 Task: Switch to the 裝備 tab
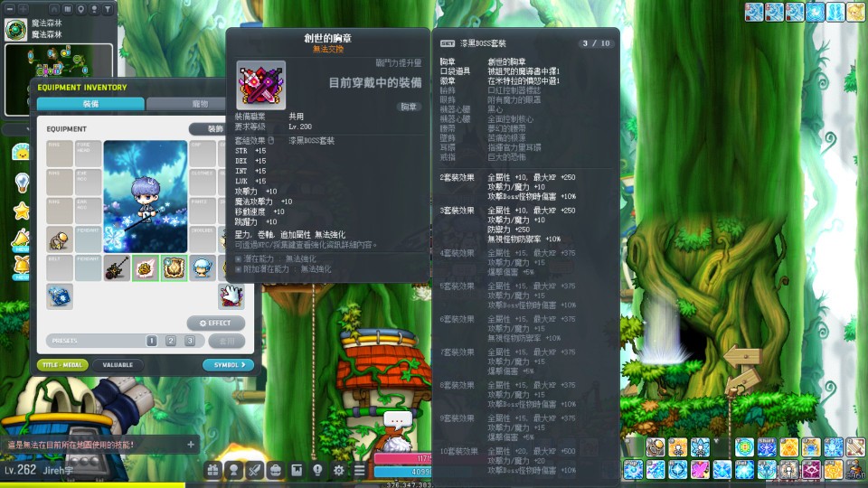click(x=90, y=104)
